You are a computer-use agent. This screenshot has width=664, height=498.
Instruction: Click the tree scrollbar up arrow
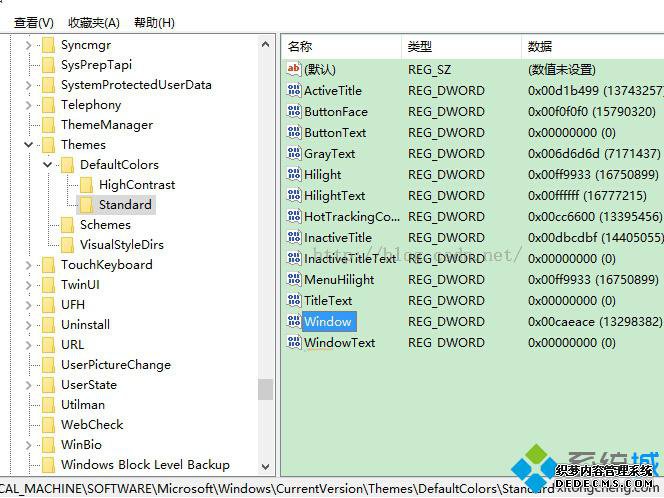pyautogui.click(x=266, y=44)
